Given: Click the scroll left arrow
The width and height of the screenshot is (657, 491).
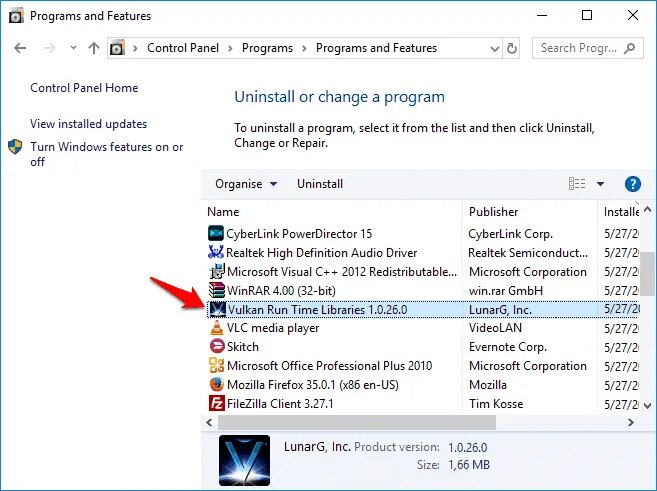Looking at the screenshot, I should 209,422.
